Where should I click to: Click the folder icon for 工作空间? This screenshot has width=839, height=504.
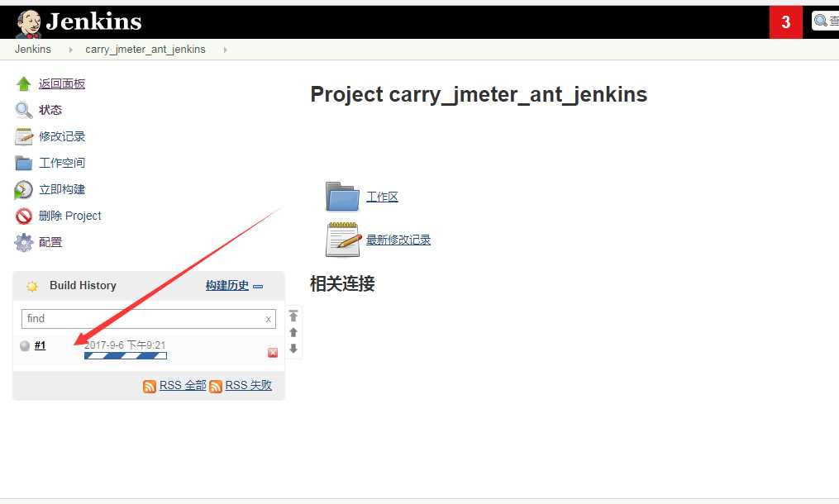point(23,163)
